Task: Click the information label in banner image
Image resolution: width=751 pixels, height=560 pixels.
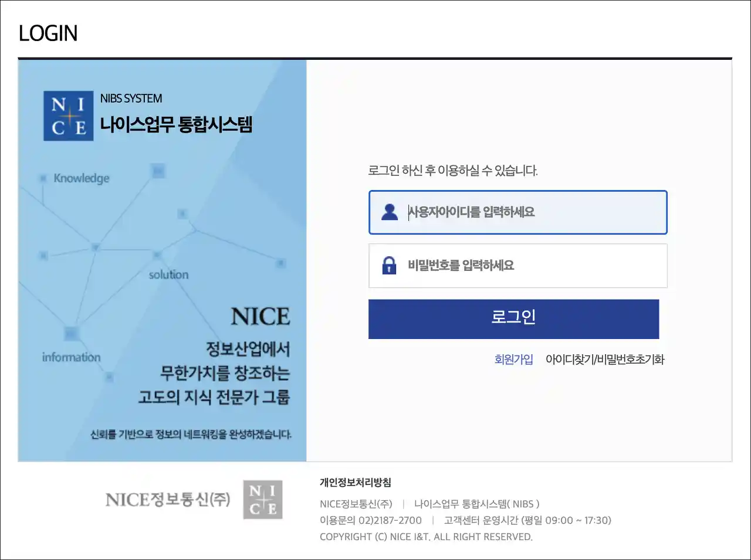Action: [71, 357]
